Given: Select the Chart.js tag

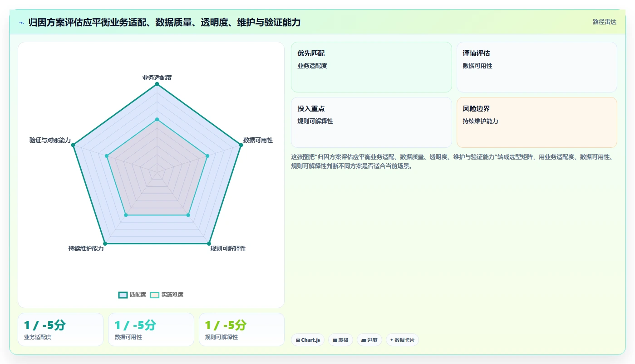Looking at the screenshot, I should (x=308, y=340).
